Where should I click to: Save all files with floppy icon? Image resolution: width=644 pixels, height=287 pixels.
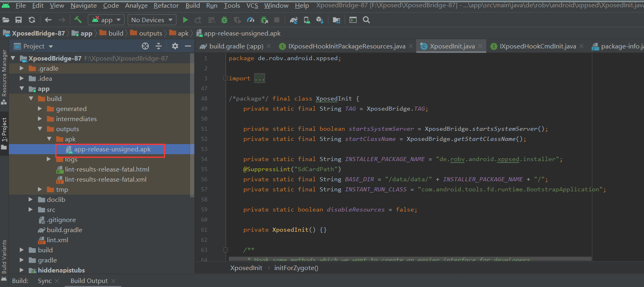(19, 20)
